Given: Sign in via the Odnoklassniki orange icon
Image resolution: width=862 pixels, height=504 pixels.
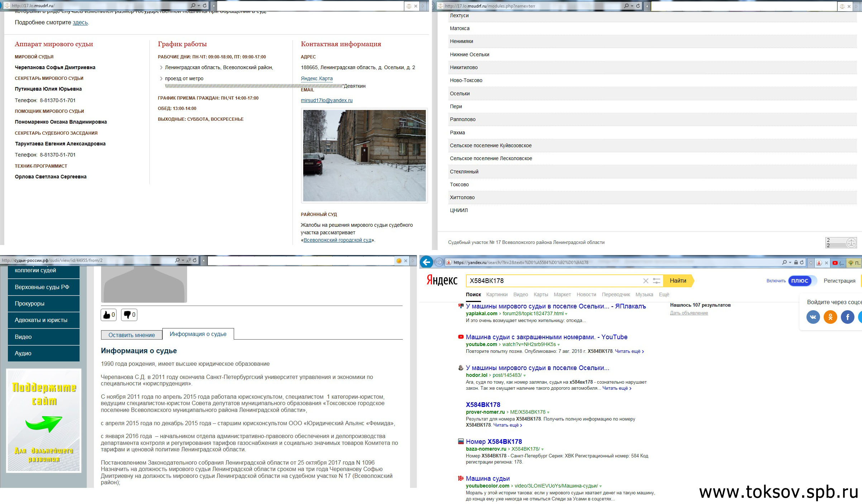Looking at the screenshot, I should click(830, 317).
